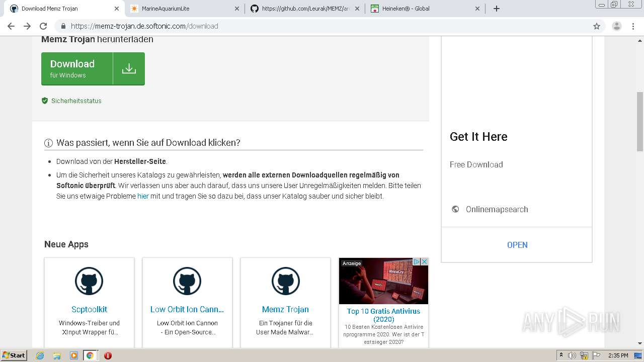The image size is (644, 362).
Task: Click the scrollbar down arrow
Action: [x=640, y=343]
